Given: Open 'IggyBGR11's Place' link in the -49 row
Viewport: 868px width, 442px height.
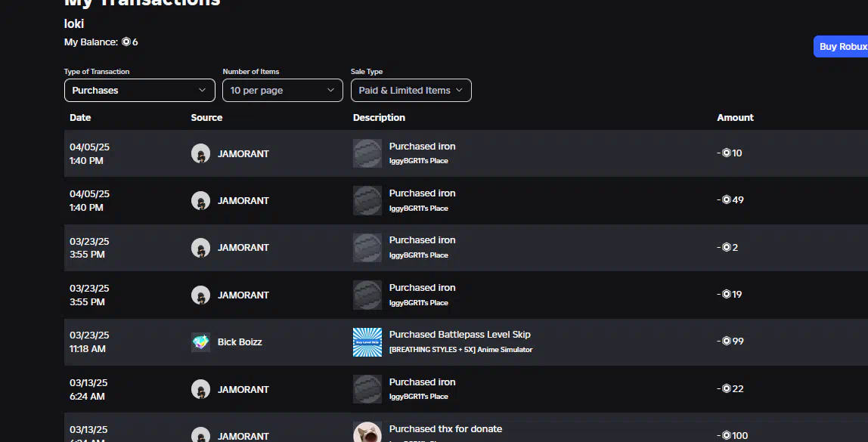Looking at the screenshot, I should 419,209.
